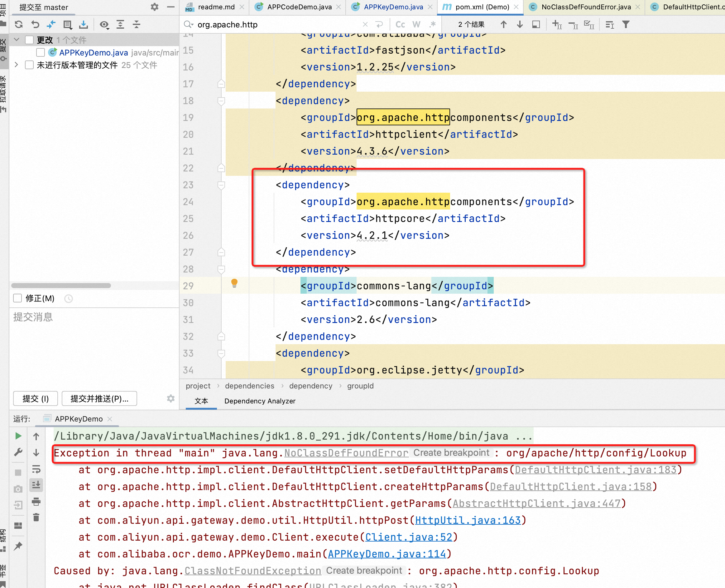
Task: Switch to NoClassDefFoundError.java tab
Action: 584,7
